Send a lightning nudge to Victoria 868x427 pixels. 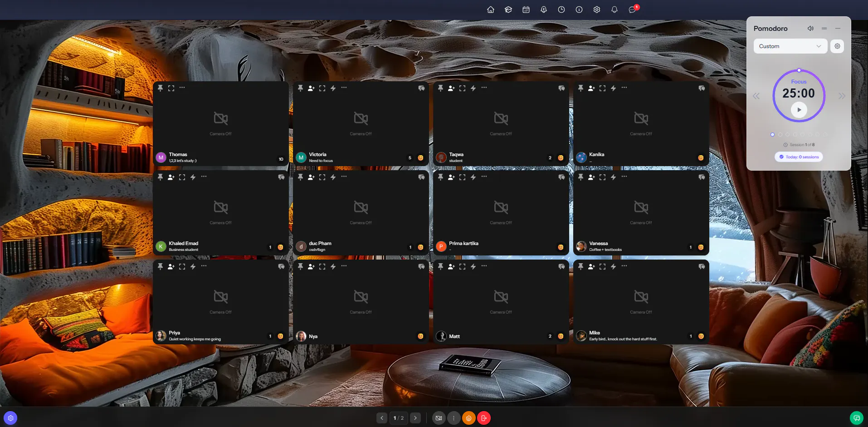tap(333, 88)
